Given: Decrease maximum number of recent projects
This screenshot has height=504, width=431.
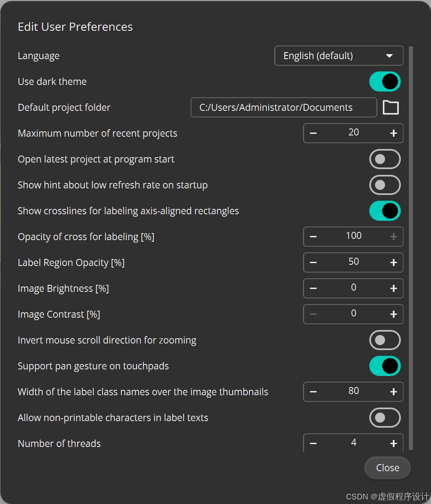Looking at the screenshot, I should click(x=313, y=133).
